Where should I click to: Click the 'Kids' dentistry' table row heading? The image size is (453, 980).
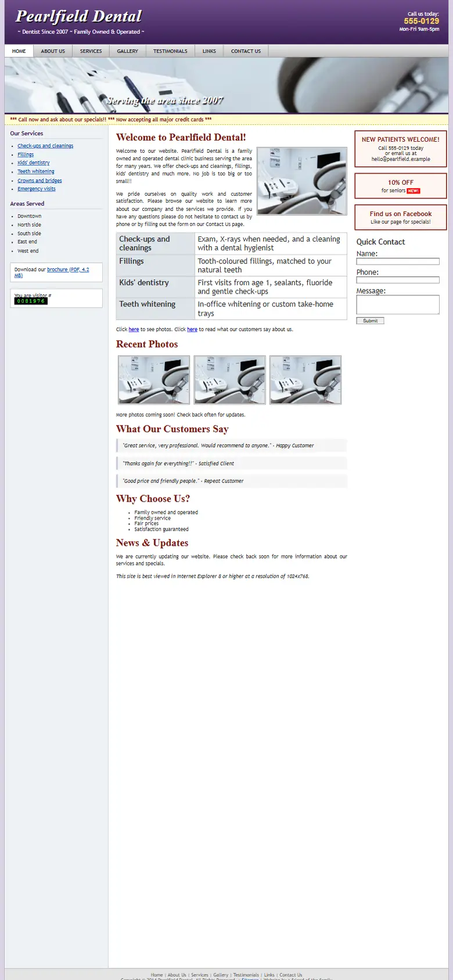[156, 287]
